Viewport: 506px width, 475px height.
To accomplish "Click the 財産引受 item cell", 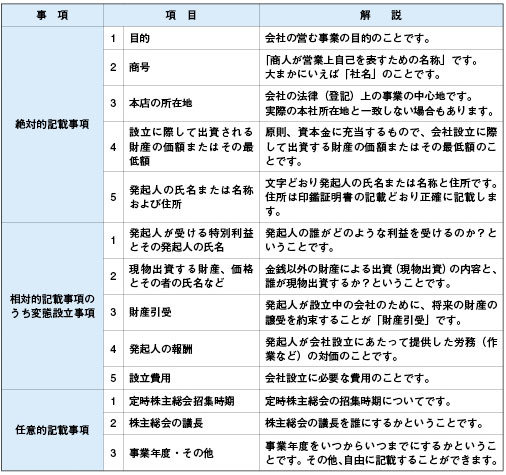I will [x=191, y=312].
